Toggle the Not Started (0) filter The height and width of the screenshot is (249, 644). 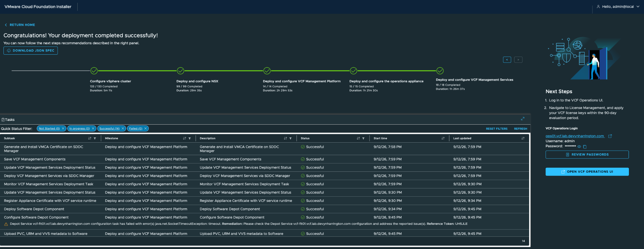(49, 128)
